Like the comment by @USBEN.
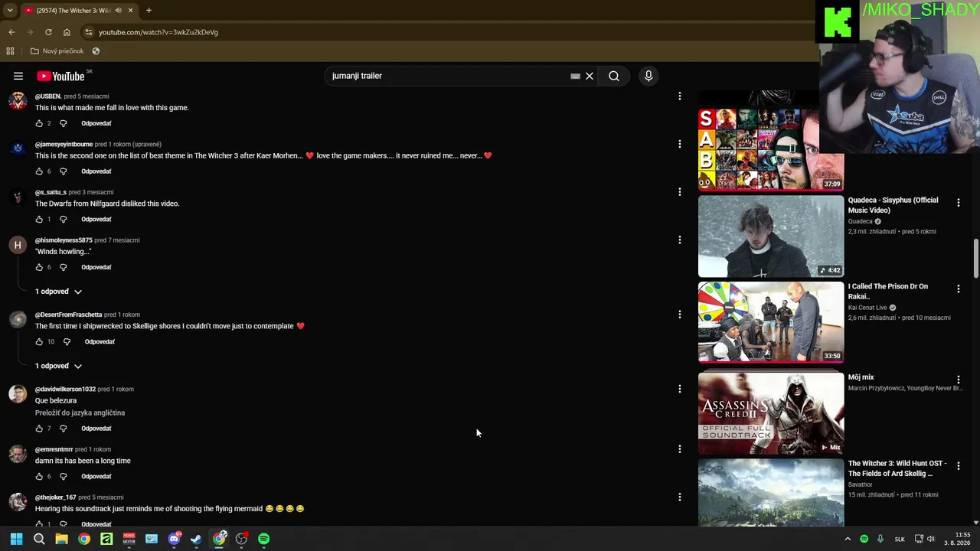Screen dimensions: 980x551 click(x=39, y=123)
